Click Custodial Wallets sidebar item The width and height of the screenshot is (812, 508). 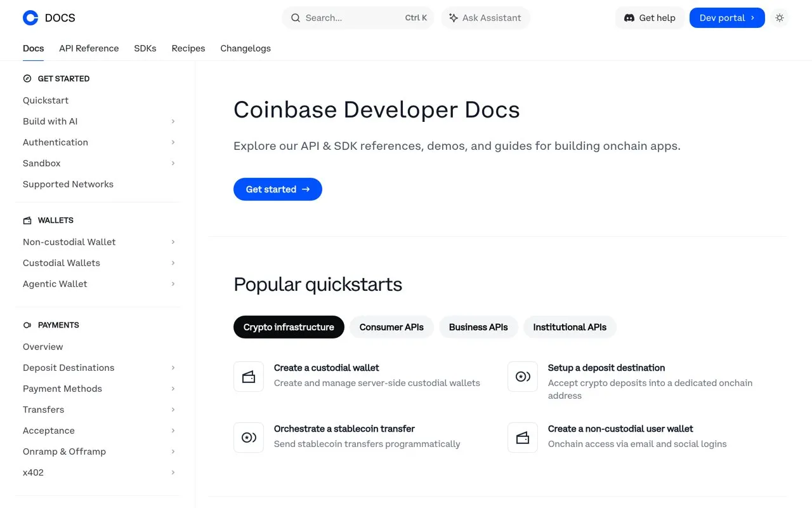click(98, 263)
